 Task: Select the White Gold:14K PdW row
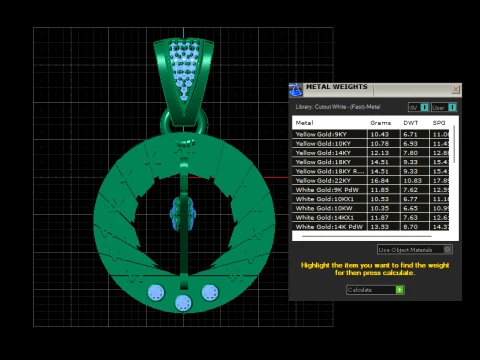coord(371,227)
